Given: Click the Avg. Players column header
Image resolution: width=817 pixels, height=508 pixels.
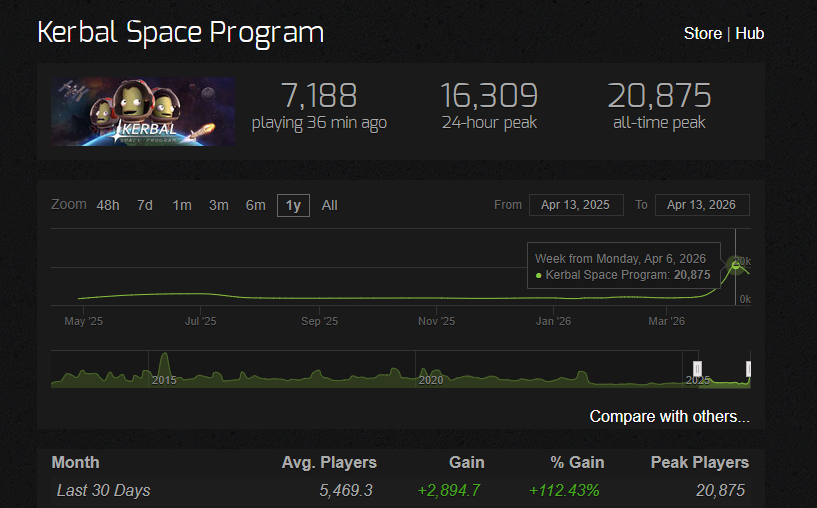Looking at the screenshot, I should click(x=329, y=463).
